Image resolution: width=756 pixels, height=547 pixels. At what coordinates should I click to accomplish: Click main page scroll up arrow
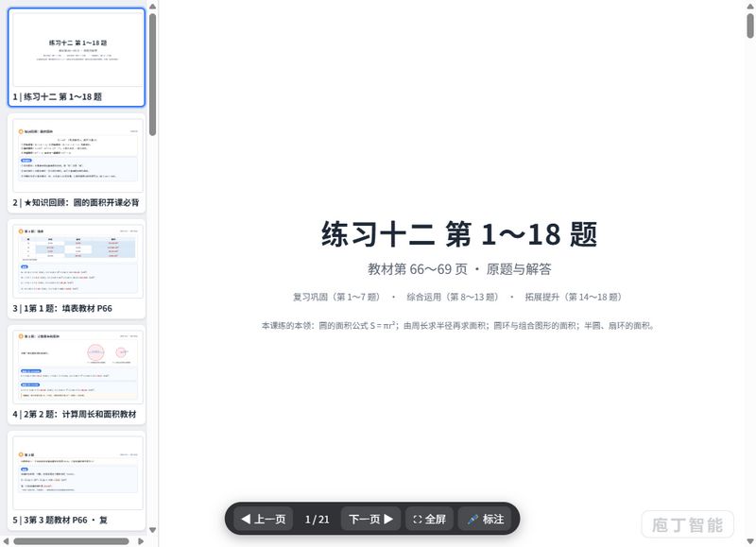click(750, 7)
